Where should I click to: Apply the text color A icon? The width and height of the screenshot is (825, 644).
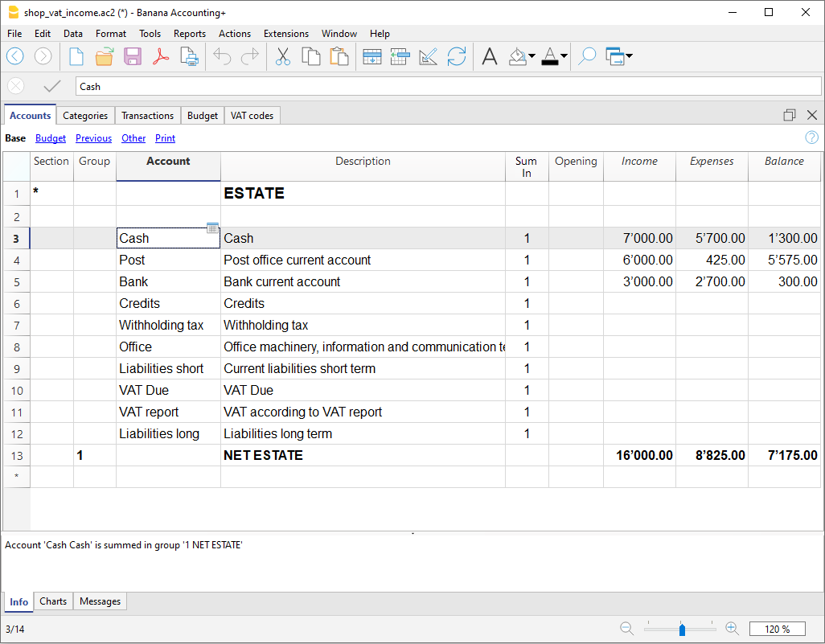(550, 55)
